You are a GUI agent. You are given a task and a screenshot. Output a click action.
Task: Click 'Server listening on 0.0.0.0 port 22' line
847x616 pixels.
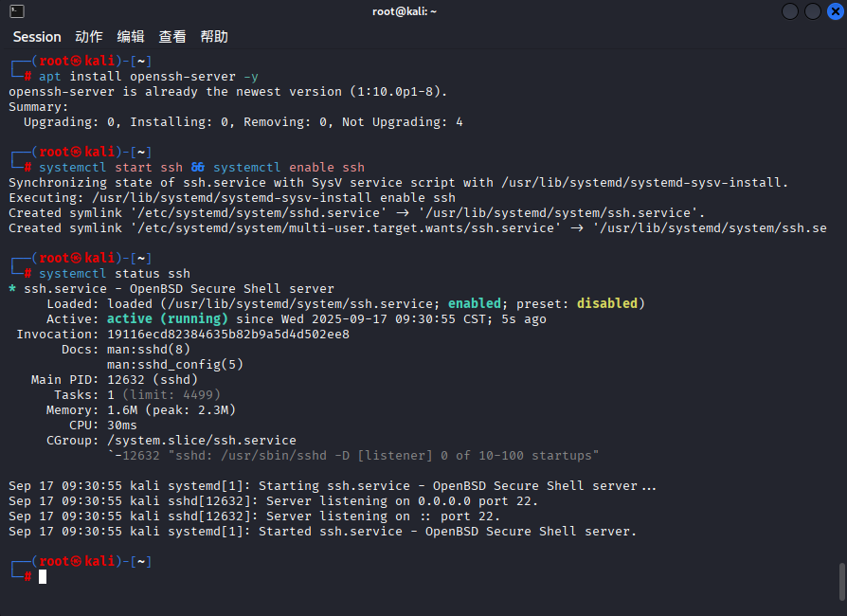[273, 500]
